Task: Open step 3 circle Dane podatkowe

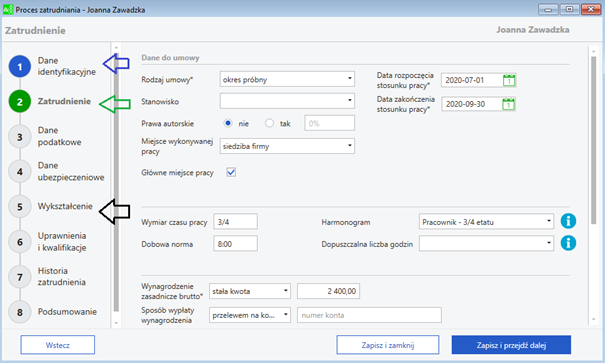Action: click(20, 137)
